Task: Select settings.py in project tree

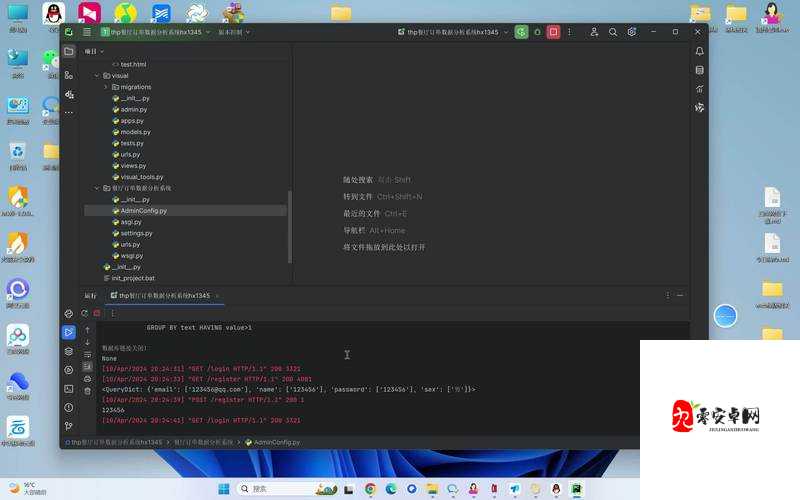Action: (136, 233)
